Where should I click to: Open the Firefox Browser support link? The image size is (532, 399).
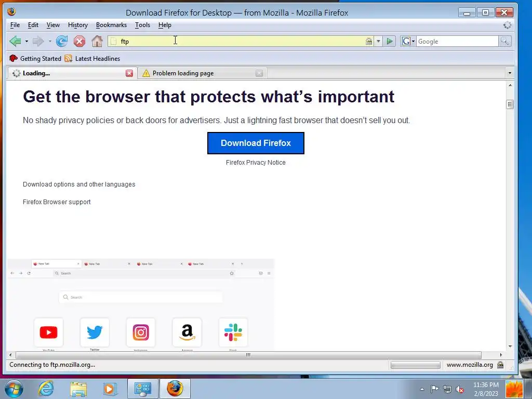(x=57, y=202)
